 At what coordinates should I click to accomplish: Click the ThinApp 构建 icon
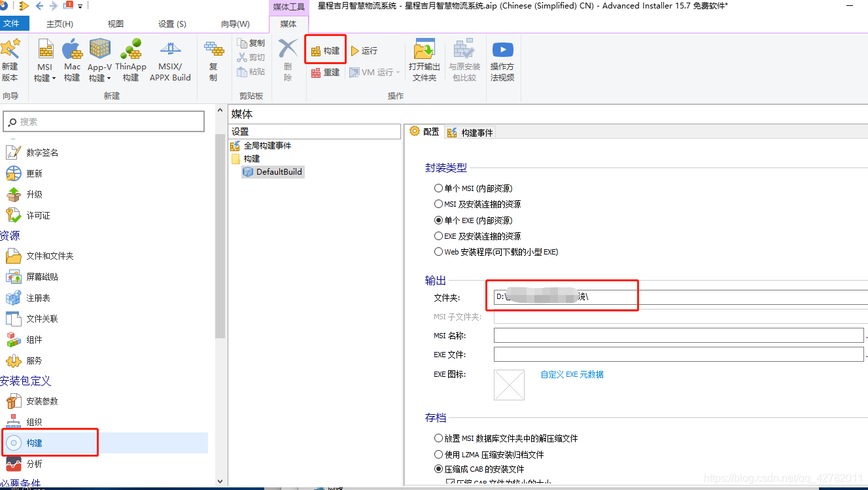coord(131,50)
